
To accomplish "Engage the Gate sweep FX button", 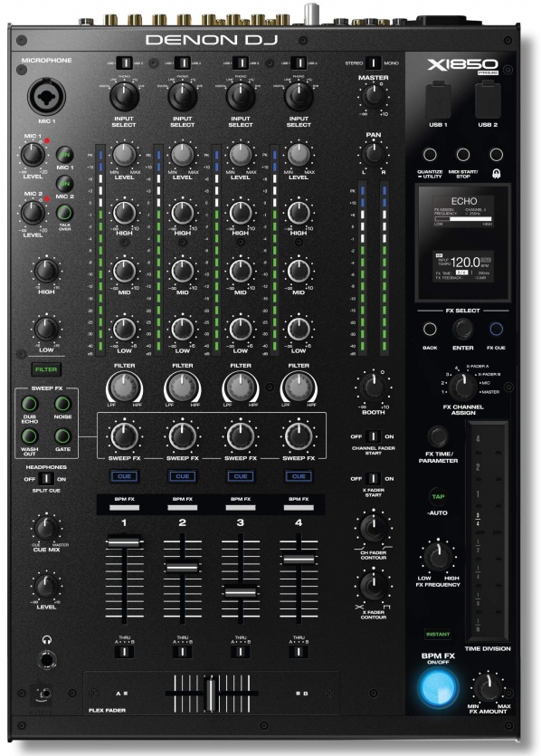I will tap(62, 436).
